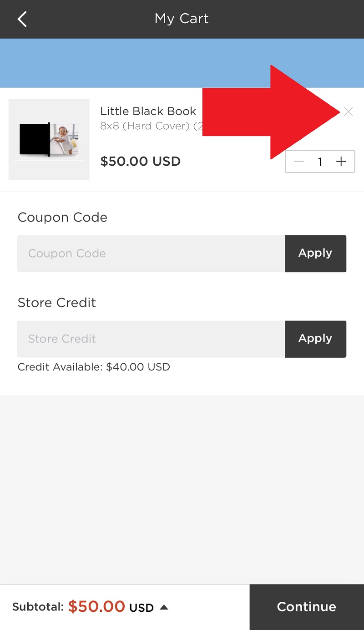Apply the entered coupon code

315,254
